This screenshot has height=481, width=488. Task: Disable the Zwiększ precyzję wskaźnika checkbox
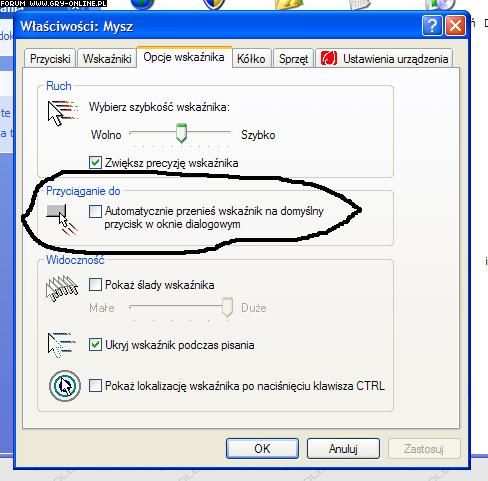coord(95,163)
